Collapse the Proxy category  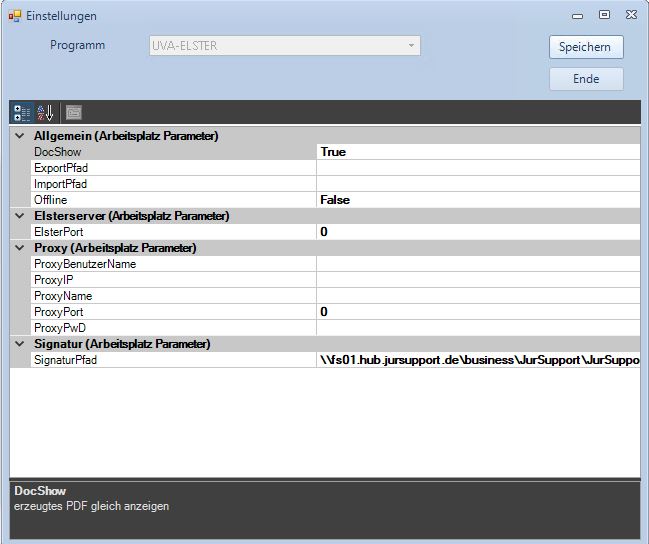pyautogui.click(x=21, y=248)
